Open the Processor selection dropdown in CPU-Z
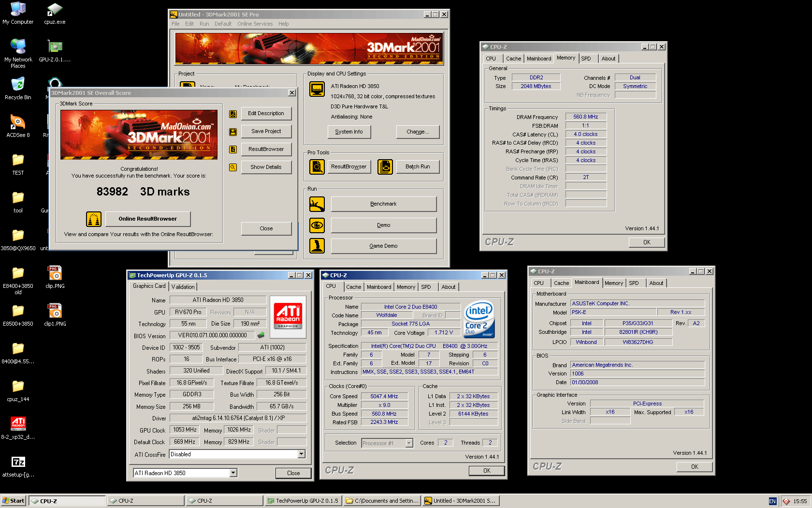812x508 pixels. [409, 443]
